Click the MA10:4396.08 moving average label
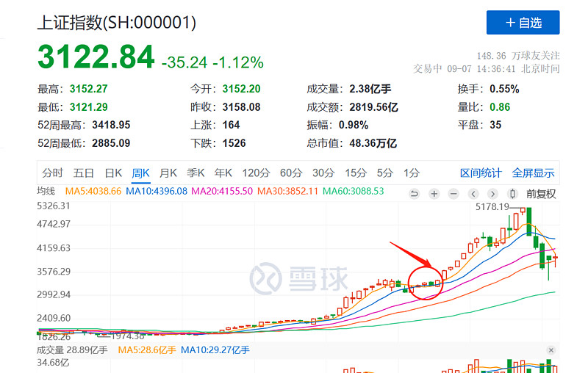This screenshot has height=373, width=588. coord(157,191)
